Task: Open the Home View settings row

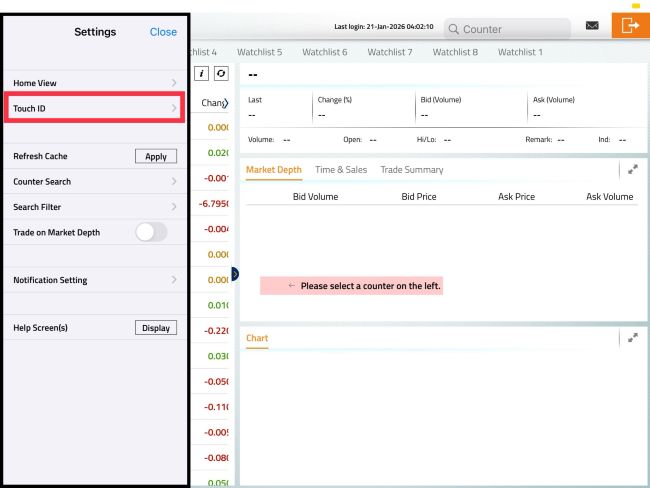Action: click(x=95, y=82)
